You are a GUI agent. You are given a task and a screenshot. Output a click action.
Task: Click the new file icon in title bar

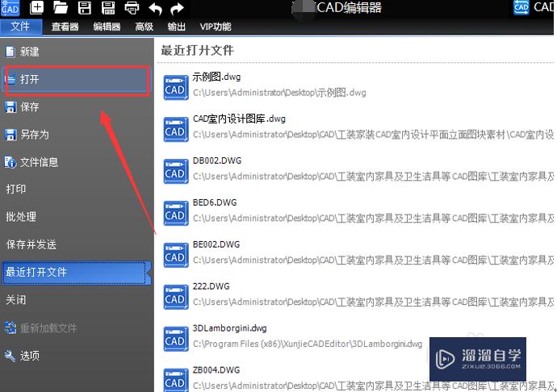36,7
